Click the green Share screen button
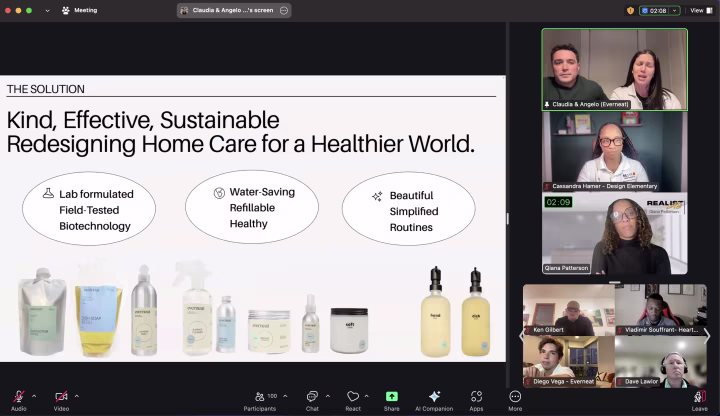 point(392,396)
